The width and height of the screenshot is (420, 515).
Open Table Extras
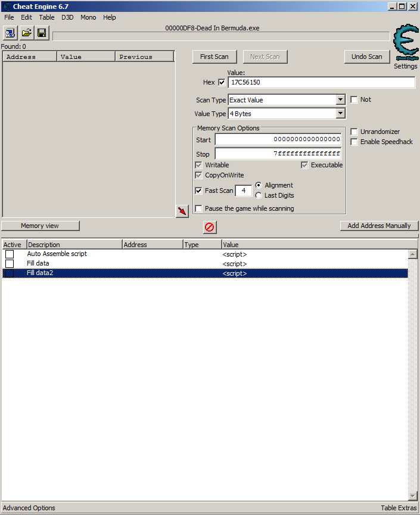point(399,508)
